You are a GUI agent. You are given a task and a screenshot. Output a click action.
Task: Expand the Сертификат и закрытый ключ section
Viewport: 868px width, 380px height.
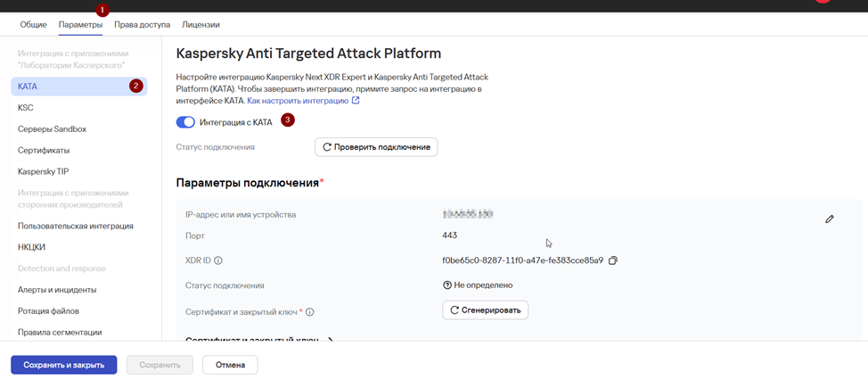pyautogui.click(x=260, y=340)
